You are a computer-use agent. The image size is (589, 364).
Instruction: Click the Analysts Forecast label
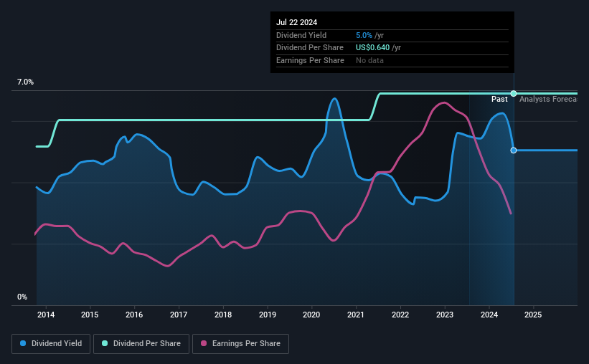tap(548, 99)
